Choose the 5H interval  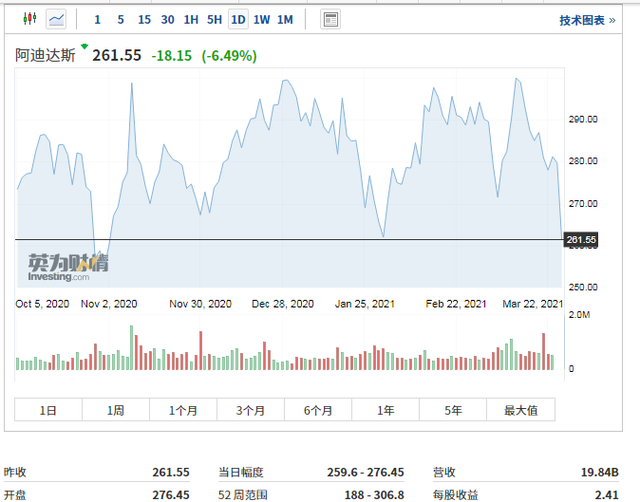214,20
